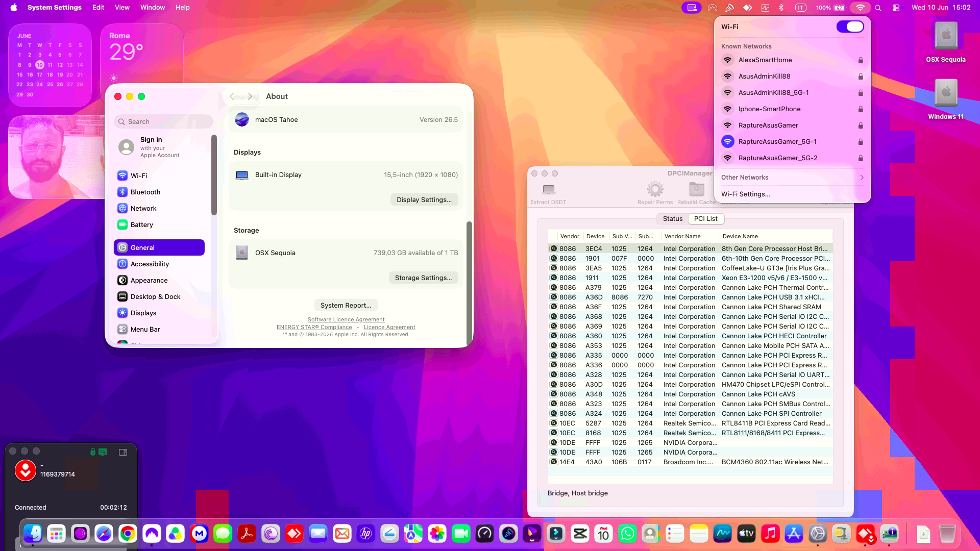Expand Other Networks in Wi-Fi menu
Screen dimensions: 980x551
(792, 178)
